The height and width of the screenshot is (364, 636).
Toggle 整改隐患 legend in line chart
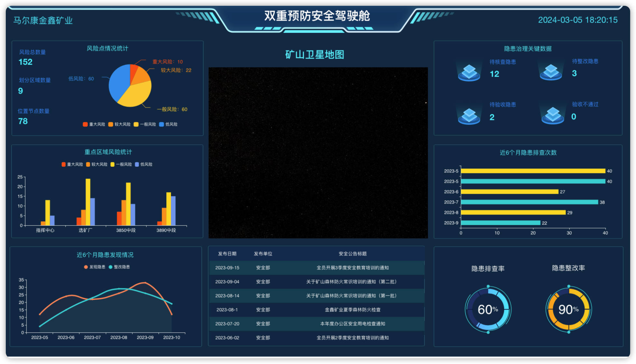[x=119, y=267]
